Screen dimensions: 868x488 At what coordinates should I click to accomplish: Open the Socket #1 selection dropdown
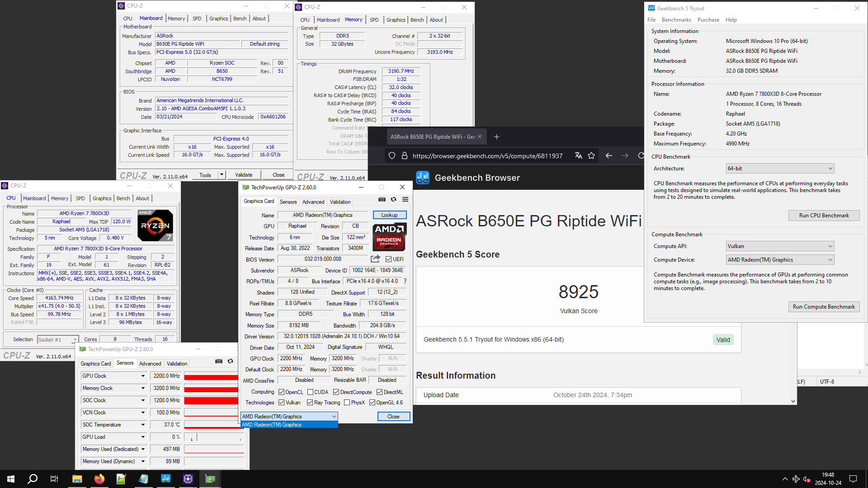58,340
